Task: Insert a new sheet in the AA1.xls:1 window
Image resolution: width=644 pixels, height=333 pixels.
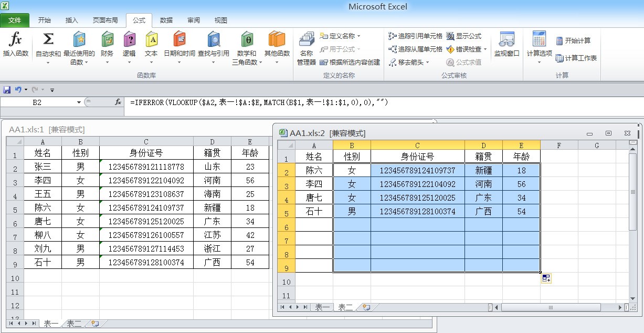Action: [94, 324]
